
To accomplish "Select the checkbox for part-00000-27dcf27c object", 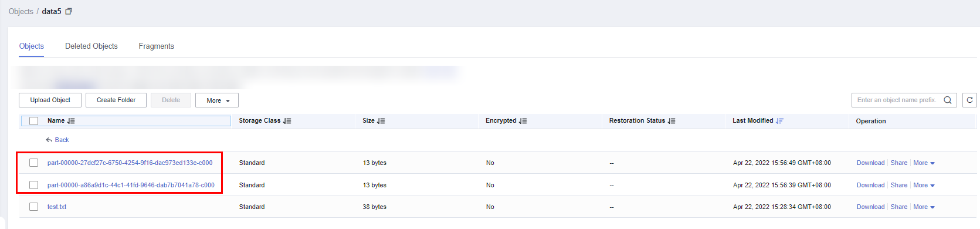I will click(x=34, y=163).
